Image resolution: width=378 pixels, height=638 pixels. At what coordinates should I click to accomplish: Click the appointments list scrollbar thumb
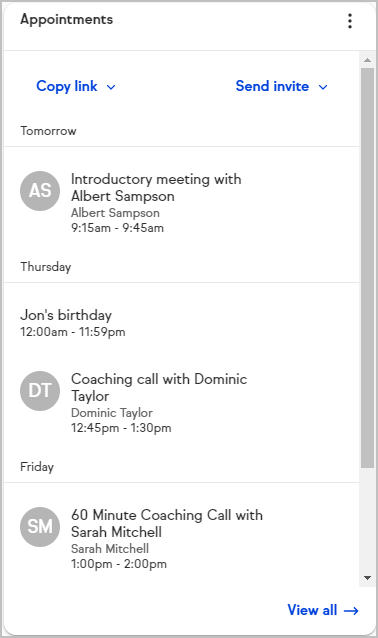pyautogui.click(x=367, y=268)
